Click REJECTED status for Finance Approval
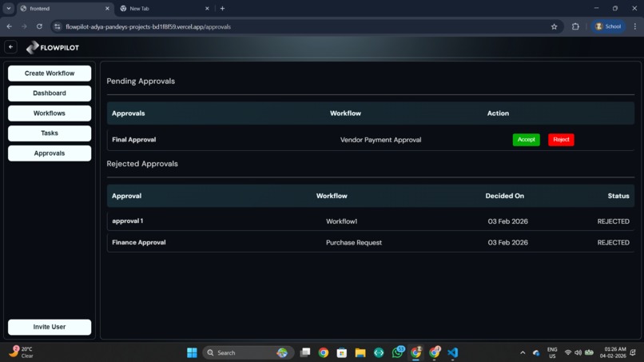This screenshot has height=362, width=644. point(613,243)
